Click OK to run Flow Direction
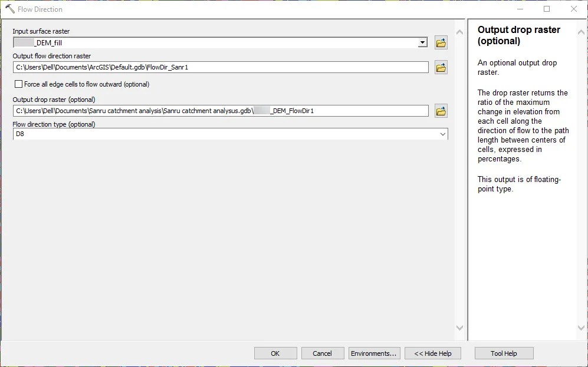The width and height of the screenshot is (588, 367). coord(275,353)
